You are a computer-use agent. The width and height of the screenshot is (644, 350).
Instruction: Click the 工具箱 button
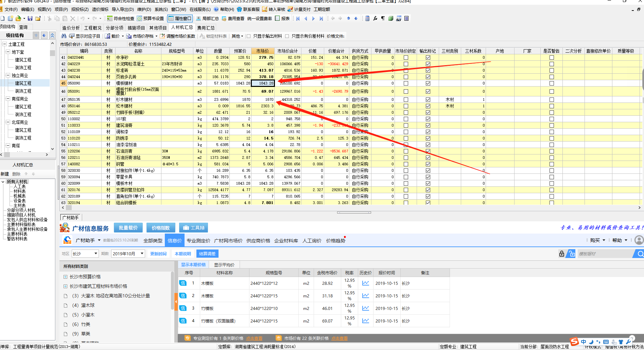click(194, 228)
